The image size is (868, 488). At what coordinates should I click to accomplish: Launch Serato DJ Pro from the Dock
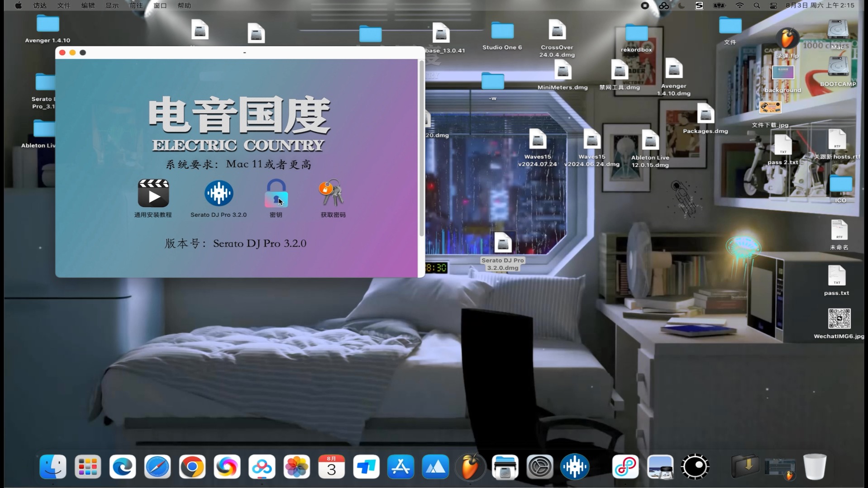pos(575,467)
